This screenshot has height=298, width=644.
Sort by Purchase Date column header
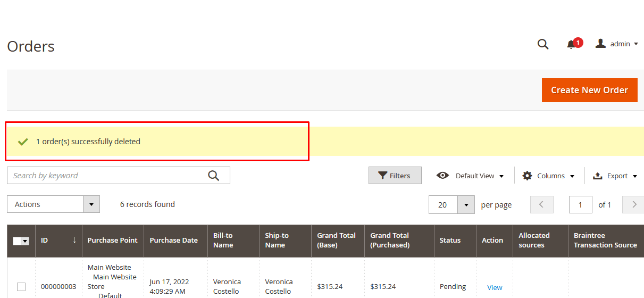(173, 241)
